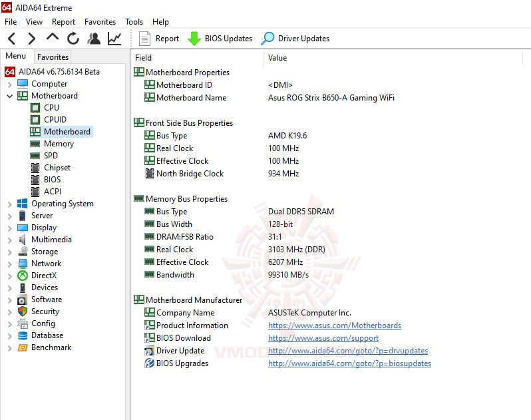Screen dimensions: 531x420
Task: Expand the Devices tree node
Action: (x=9, y=288)
